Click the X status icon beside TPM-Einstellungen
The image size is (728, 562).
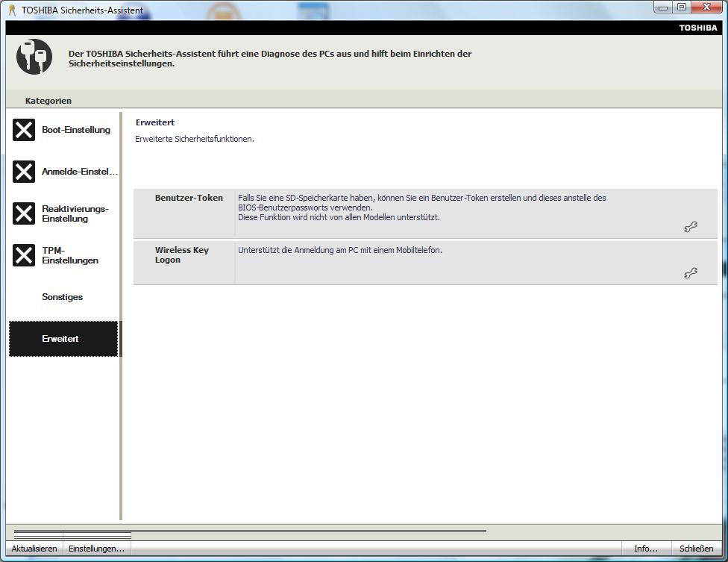(x=24, y=255)
